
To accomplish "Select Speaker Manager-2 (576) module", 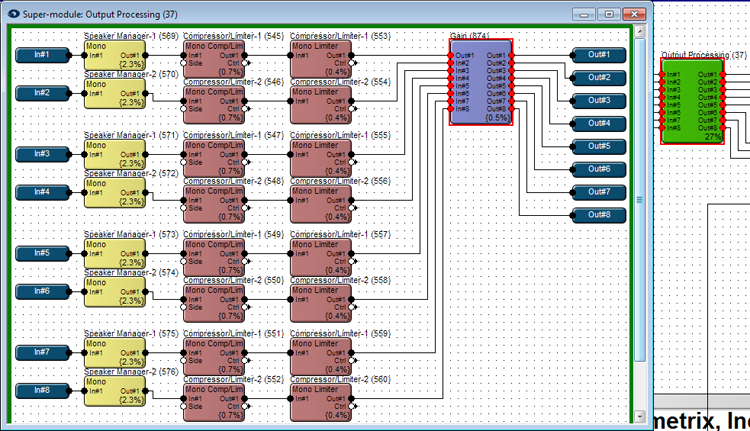I will (x=115, y=391).
